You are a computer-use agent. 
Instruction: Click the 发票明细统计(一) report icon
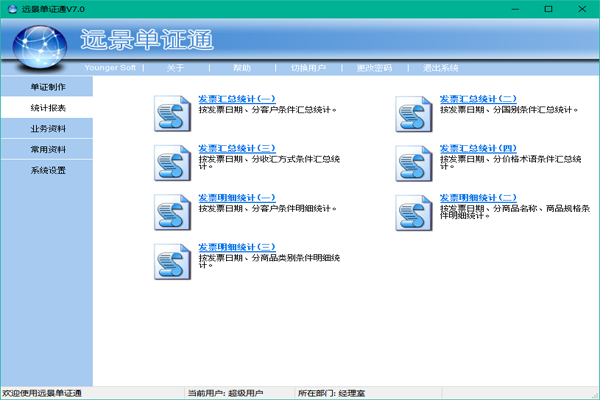172,212
